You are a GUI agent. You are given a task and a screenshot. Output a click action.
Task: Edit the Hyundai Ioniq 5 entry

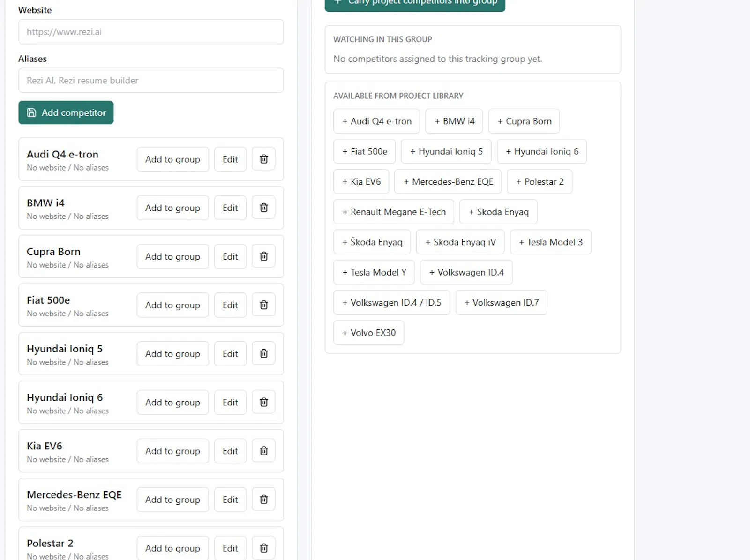230,354
